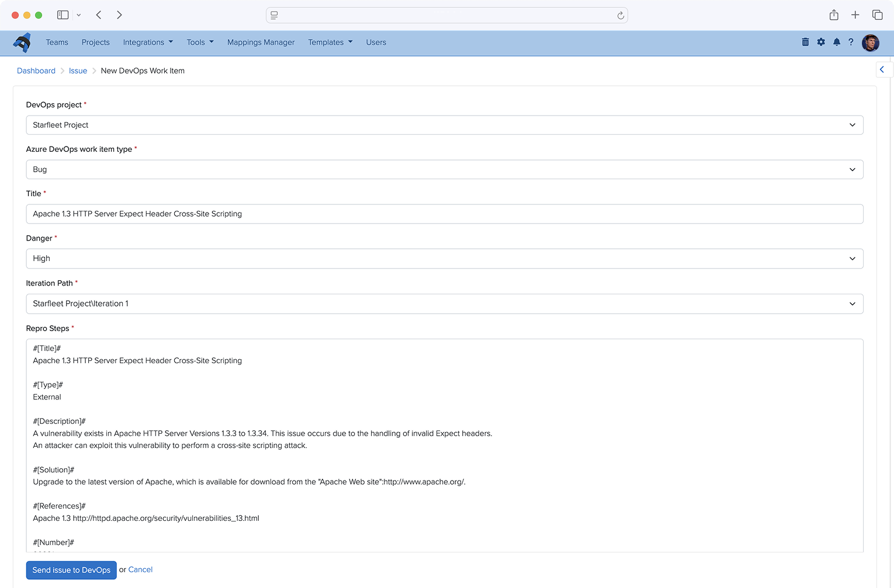Click the Spock user avatar
The width and height of the screenshot is (894, 588).
pos(871,42)
